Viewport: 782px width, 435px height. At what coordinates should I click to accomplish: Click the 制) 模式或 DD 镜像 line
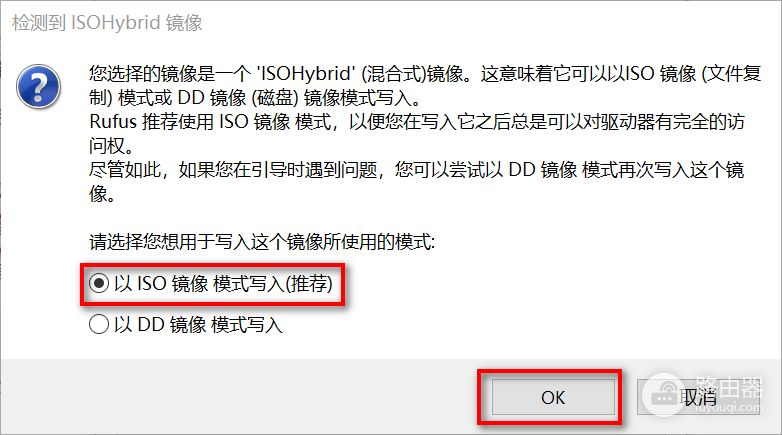(x=255, y=98)
